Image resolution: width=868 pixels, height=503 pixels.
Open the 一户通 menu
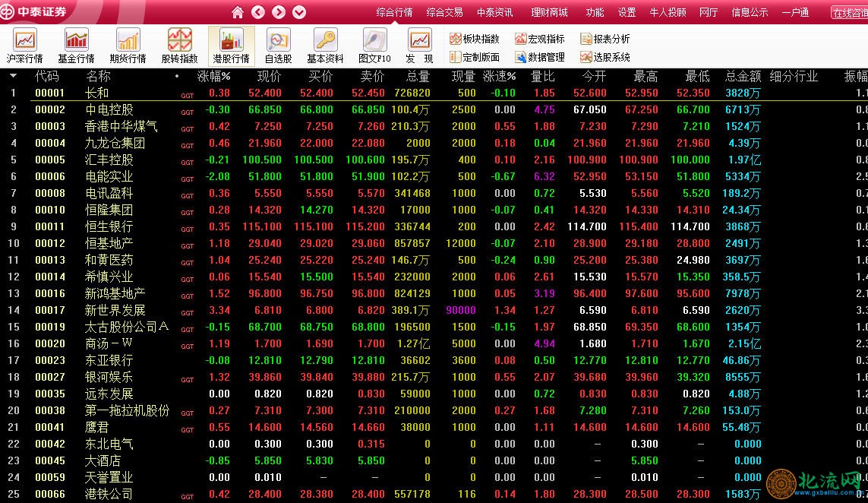click(x=796, y=12)
